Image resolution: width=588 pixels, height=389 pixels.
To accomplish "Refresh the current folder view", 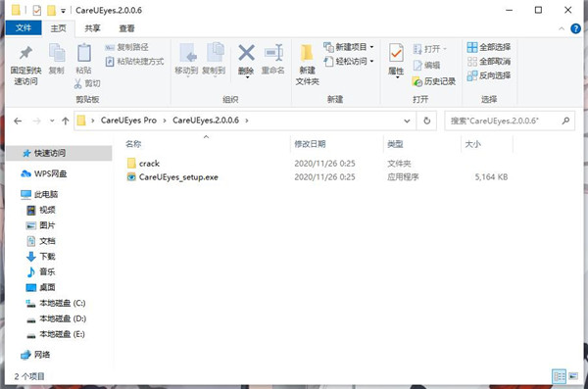I will [x=426, y=121].
